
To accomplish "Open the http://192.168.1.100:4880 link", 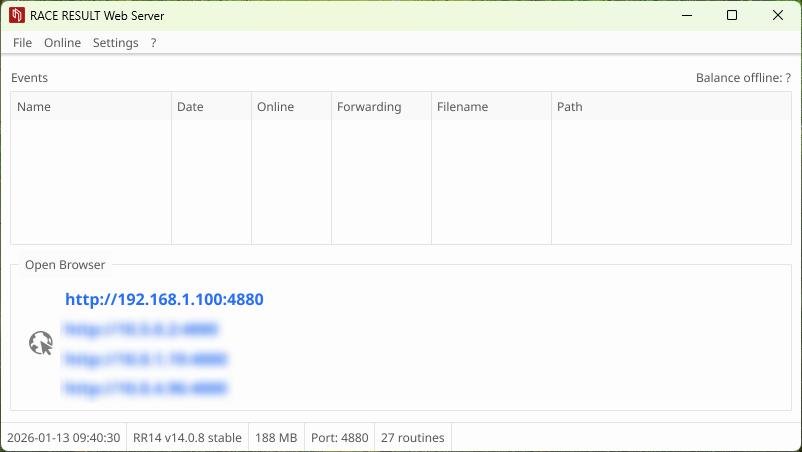I will click(x=164, y=300).
